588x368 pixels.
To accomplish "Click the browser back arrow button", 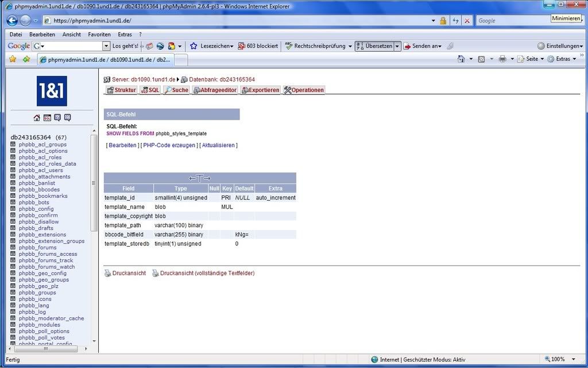I will click(x=13, y=21).
